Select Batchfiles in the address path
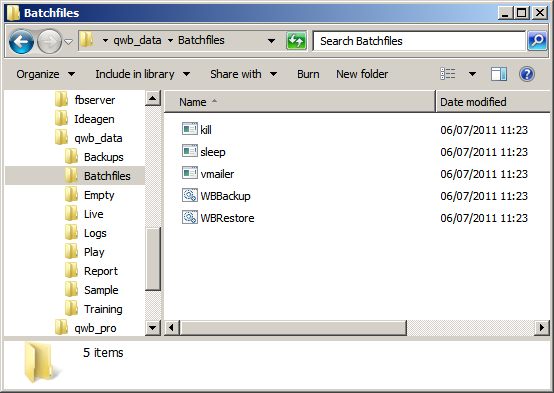Image resolution: width=554 pixels, height=393 pixels. (x=201, y=40)
